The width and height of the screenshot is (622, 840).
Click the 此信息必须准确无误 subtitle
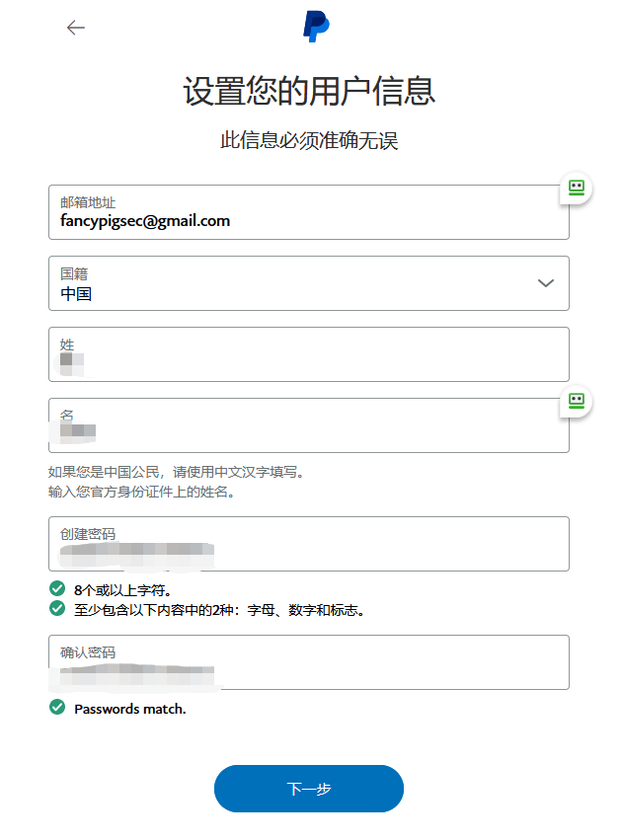click(309, 141)
